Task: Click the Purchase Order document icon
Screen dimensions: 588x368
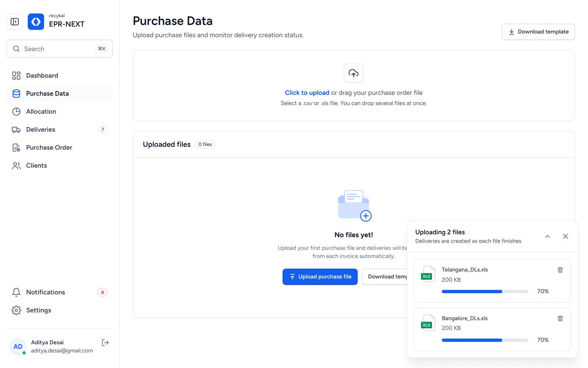Action: pyautogui.click(x=16, y=148)
